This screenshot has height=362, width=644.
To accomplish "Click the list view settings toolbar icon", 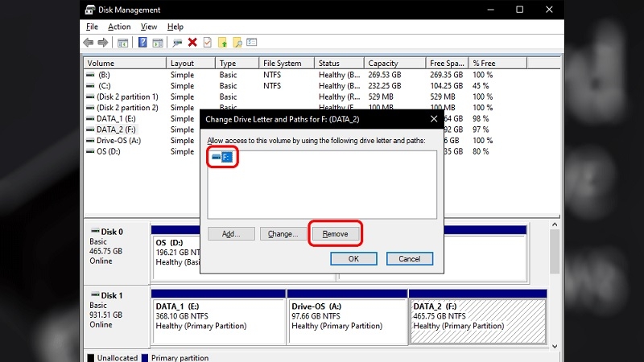I will pyautogui.click(x=252, y=43).
